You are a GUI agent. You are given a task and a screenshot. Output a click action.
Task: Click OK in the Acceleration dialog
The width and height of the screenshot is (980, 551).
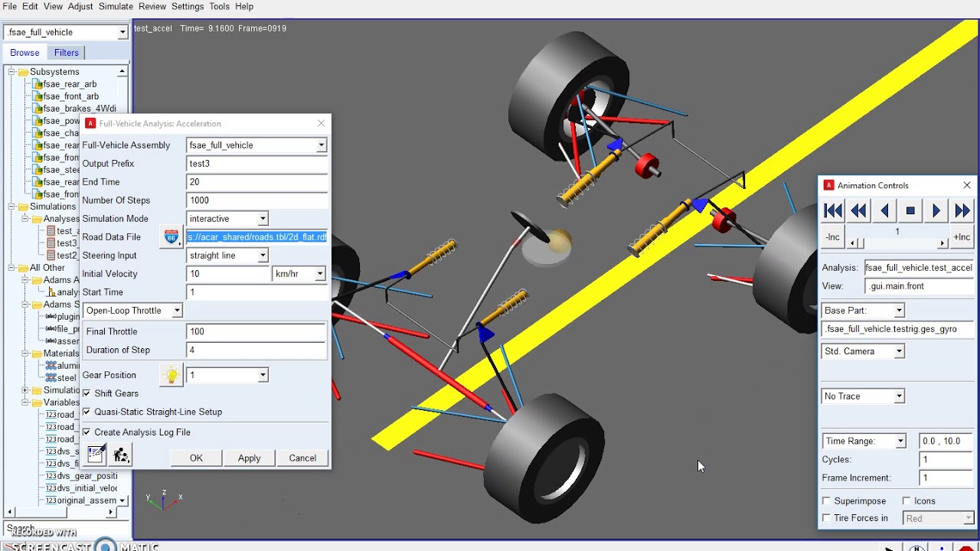coord(196,458)
